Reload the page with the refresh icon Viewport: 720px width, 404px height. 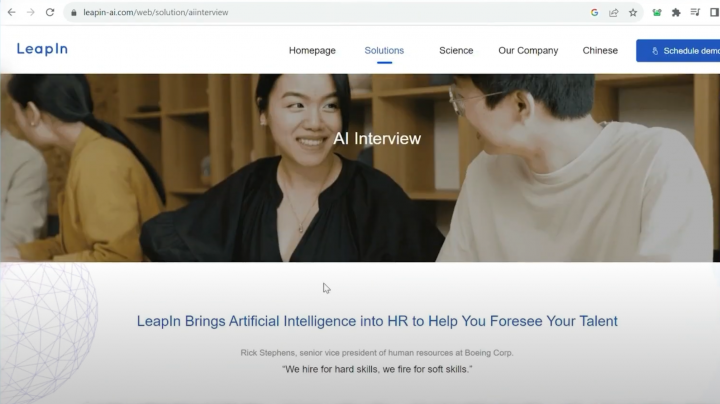pos(50,12)
